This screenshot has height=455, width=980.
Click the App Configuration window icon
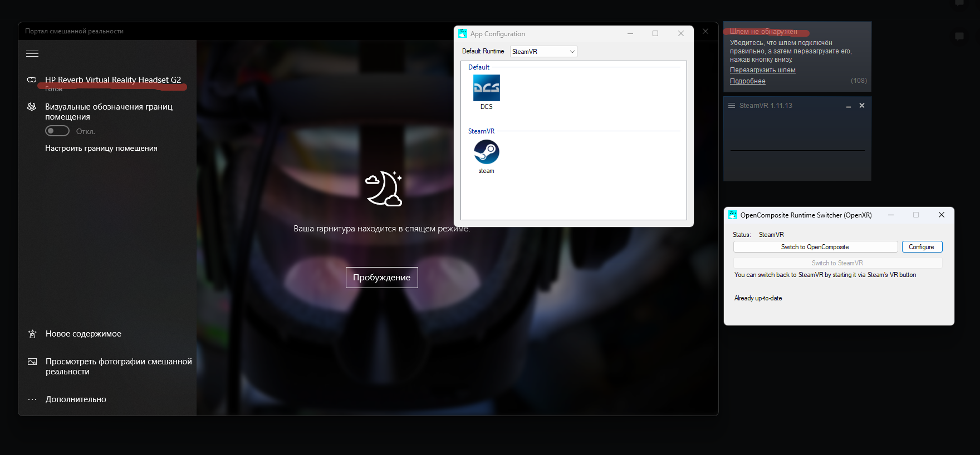tap(463, 33)
